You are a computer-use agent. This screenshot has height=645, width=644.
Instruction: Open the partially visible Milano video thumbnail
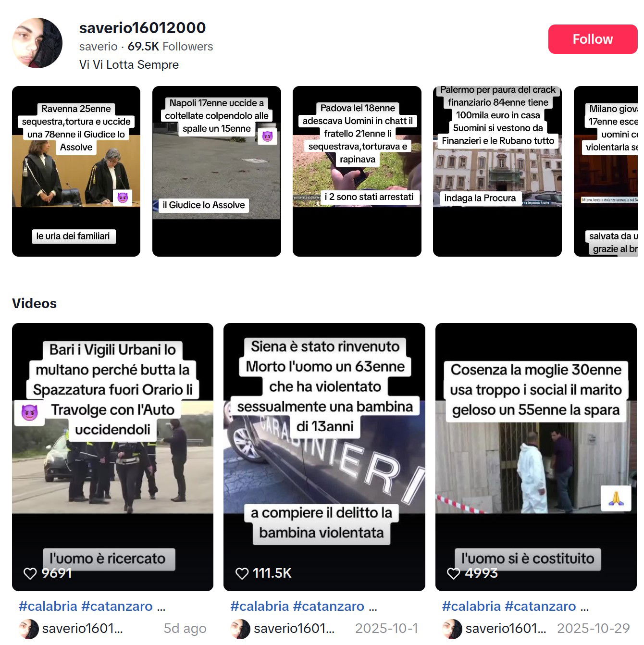click(606, 171)
